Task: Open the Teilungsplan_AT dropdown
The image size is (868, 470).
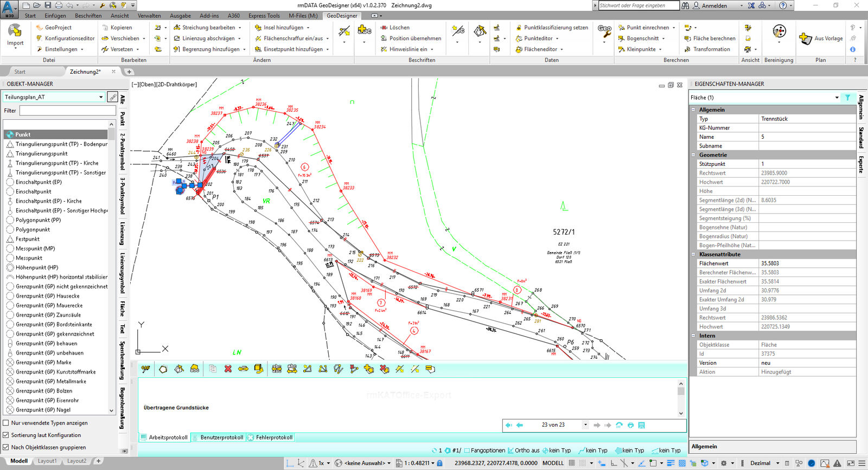Action: pos(101,97)
